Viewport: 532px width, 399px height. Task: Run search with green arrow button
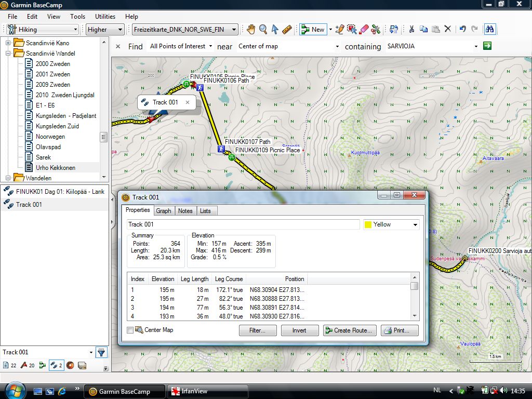pyautogui.click(x=487, y=46)
